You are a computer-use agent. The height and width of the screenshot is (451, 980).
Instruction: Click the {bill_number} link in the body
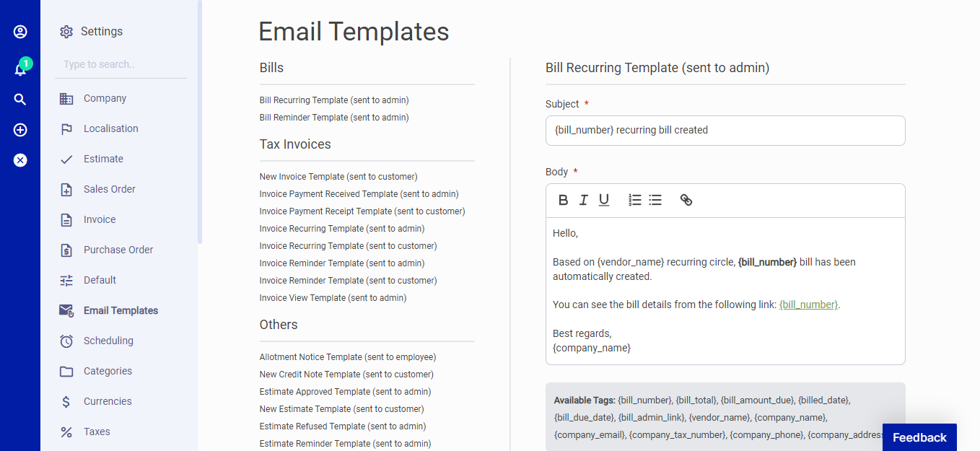click(808, 304)
